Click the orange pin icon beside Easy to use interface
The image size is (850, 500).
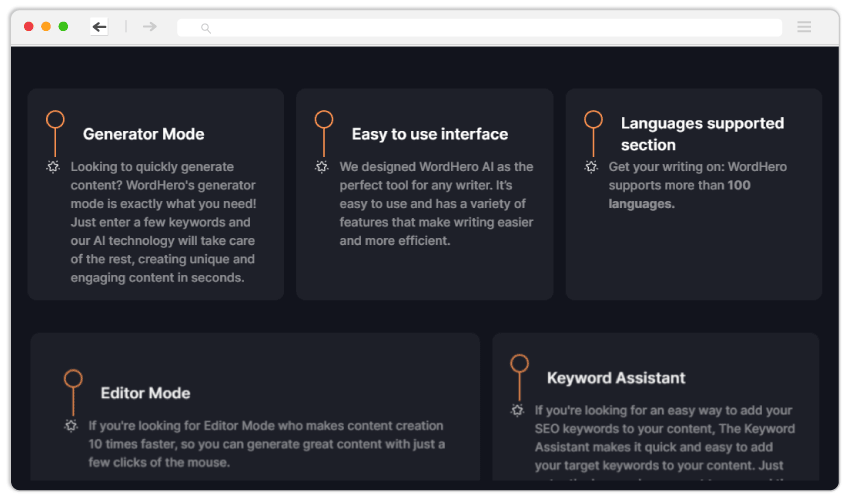324,133
